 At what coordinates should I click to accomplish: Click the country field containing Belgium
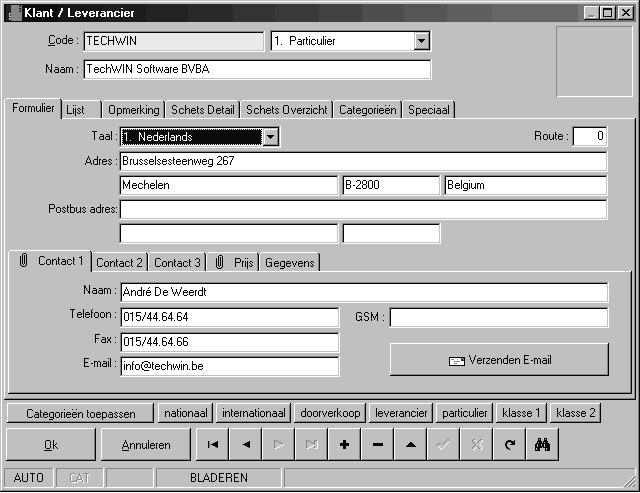(x=525, y=185)
